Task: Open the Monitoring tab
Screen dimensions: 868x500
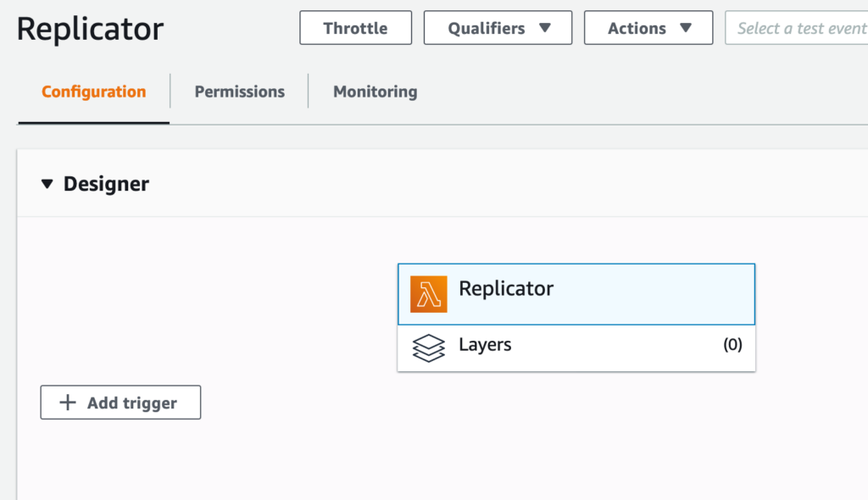Action: [375, 91]
